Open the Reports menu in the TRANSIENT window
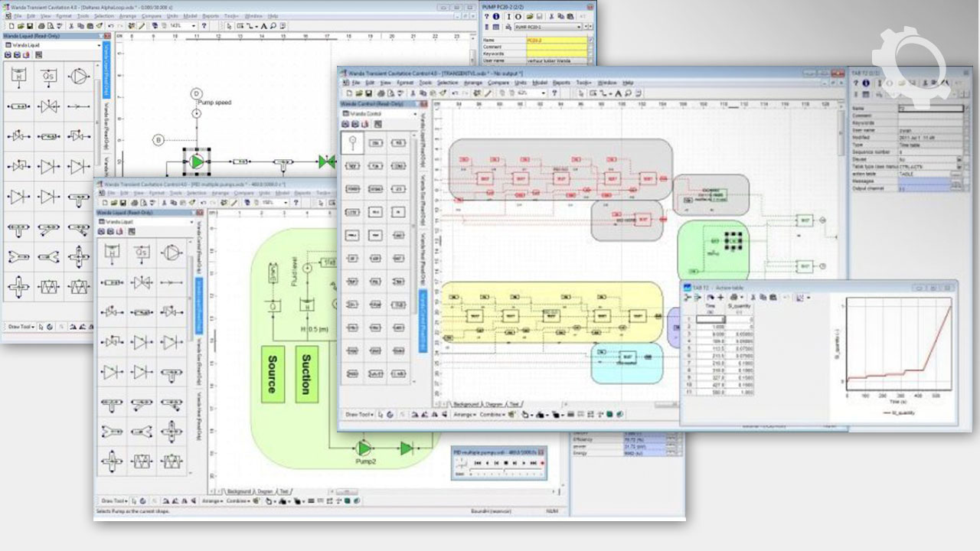 pos(561,82)
